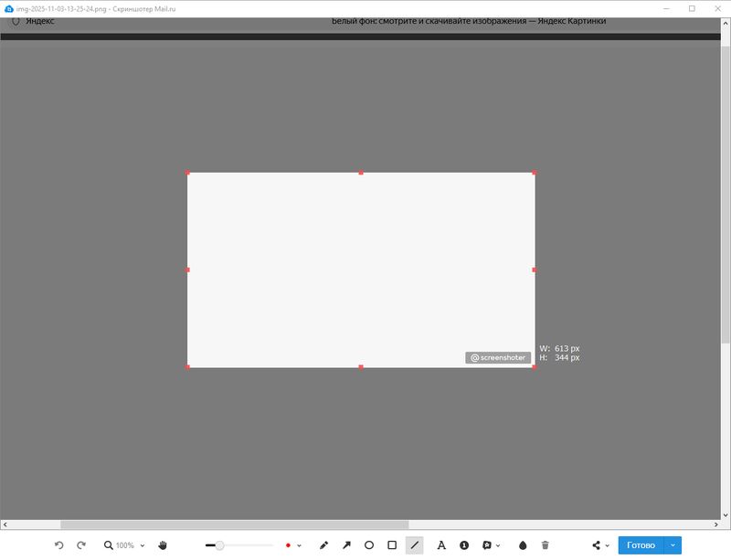
Task: Select the rectangle shape tool
Action: click(392, 545)
